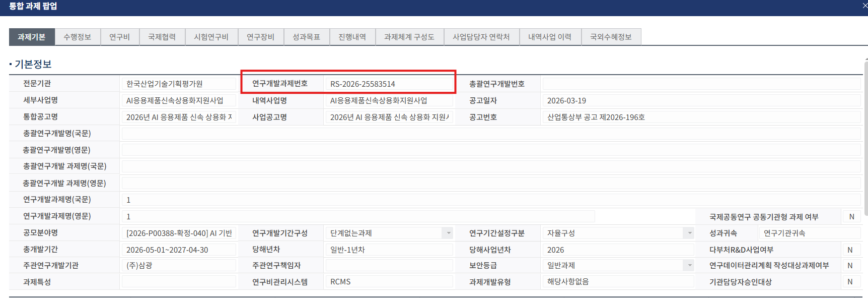Click the 당해사업년차 field 2026
868x298 pixels.
coord(618,250)
